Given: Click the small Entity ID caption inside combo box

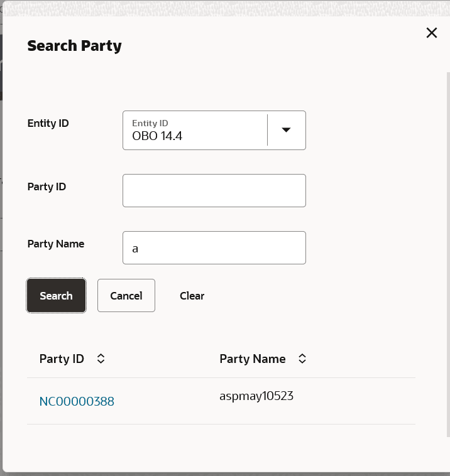Looking at the screenshot, I should [x=150, y=123].
